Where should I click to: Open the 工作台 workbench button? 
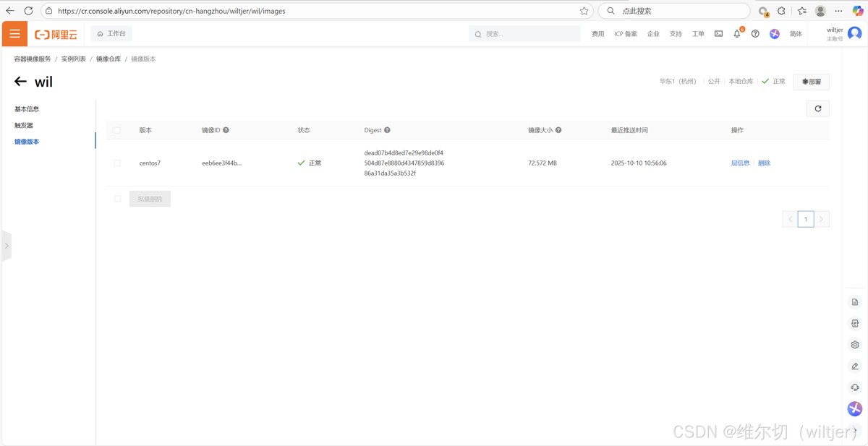pos(111,34)
